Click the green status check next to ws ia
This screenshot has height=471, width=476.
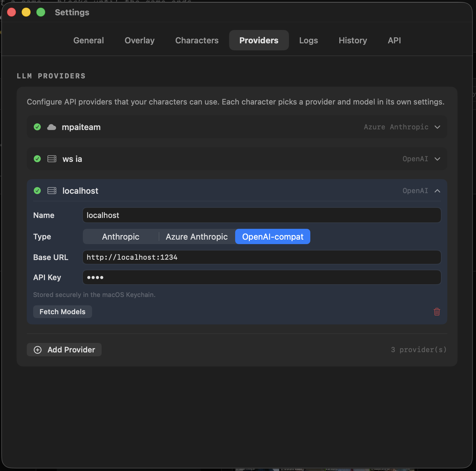tap(37, 159)
